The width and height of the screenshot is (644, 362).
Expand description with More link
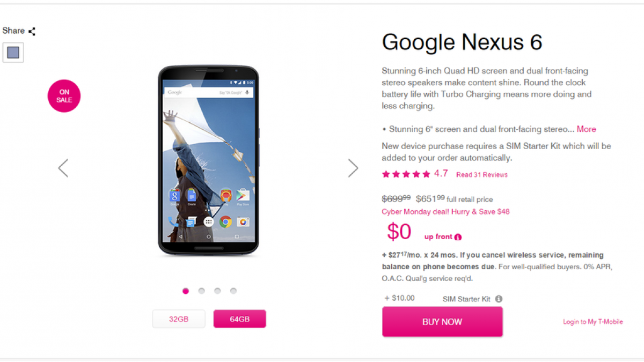pos(586,129)
